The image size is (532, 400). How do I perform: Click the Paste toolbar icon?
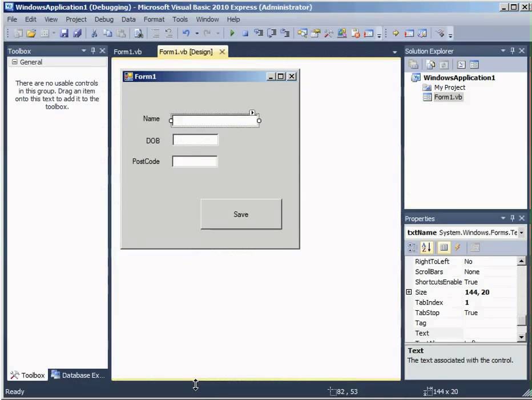(x=121, y=33)
